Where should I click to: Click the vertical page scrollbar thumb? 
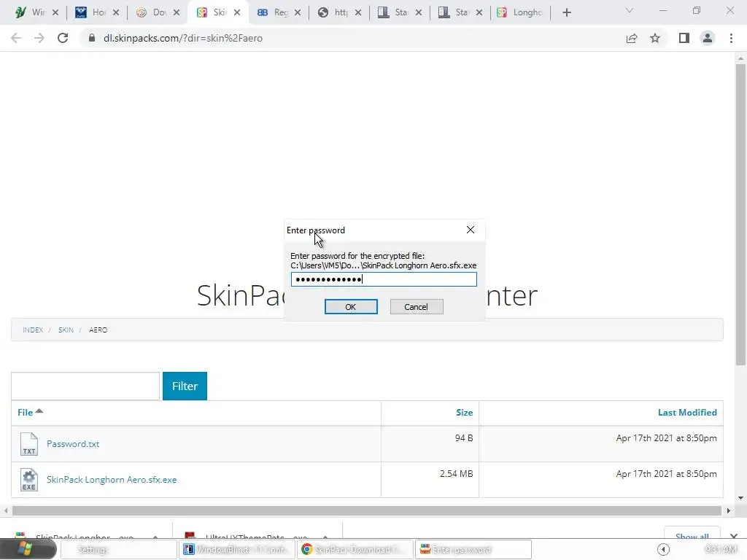(740, 214)
